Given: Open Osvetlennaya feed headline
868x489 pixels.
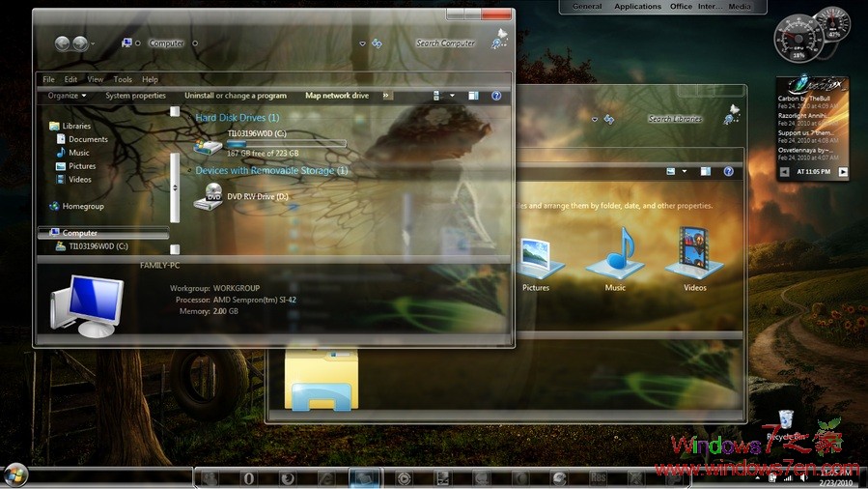Looking at the screenshot, I should (805, 150).
